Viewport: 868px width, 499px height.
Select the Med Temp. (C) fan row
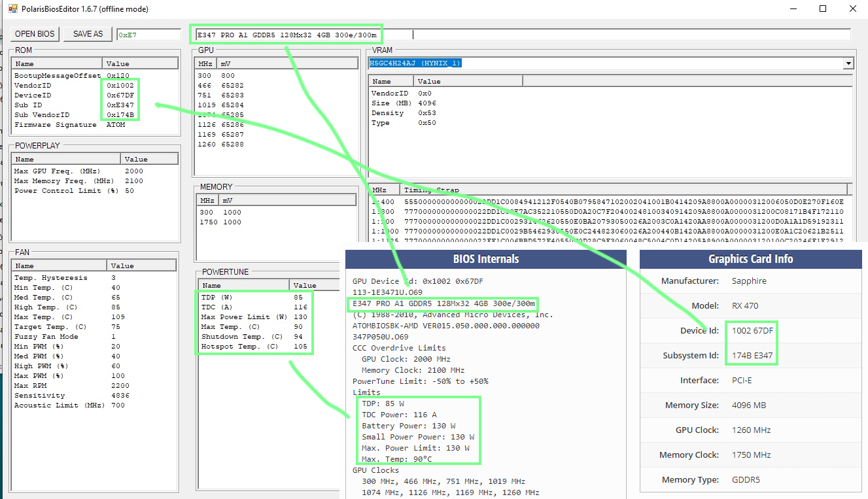coord(94,298)
